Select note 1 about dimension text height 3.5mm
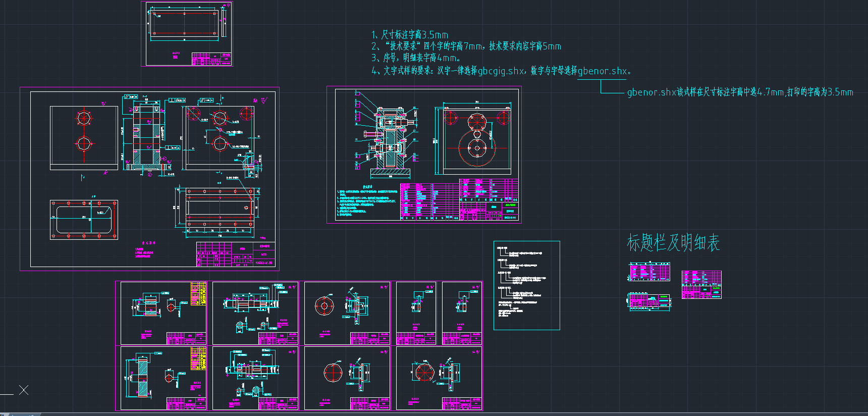The image size is (868, 416). tap(409, 35)
